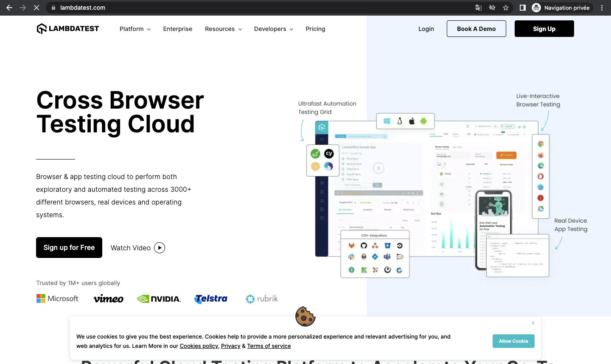
Task: Open Chrome's three-dot menu
Action: pos(602,8)
